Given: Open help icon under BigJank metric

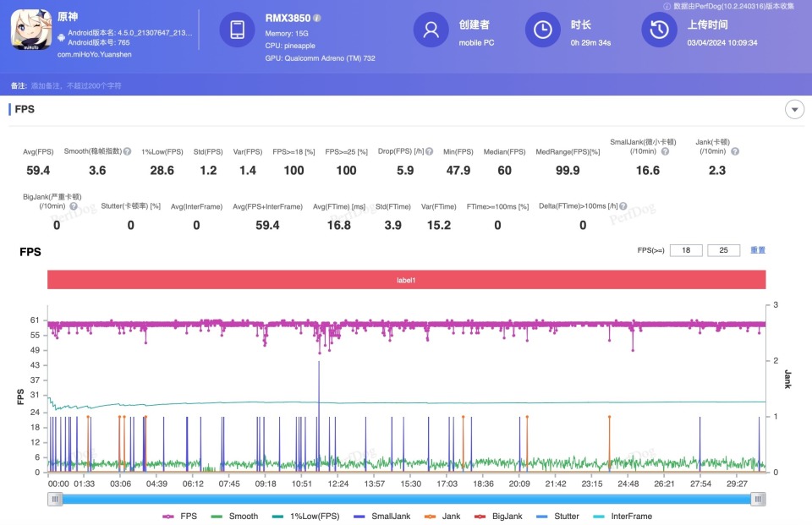Looking at the screenshot, I should point(74,205).
